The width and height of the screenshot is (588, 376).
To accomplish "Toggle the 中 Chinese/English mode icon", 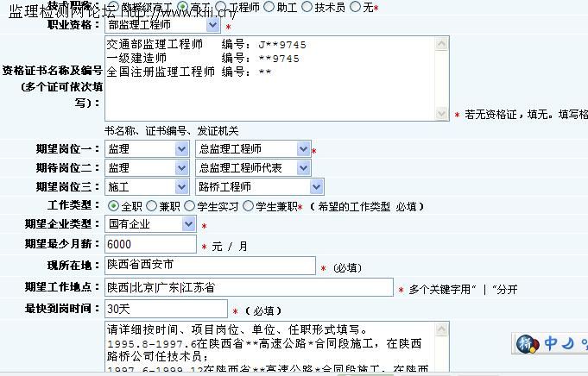I will (550, 343).
